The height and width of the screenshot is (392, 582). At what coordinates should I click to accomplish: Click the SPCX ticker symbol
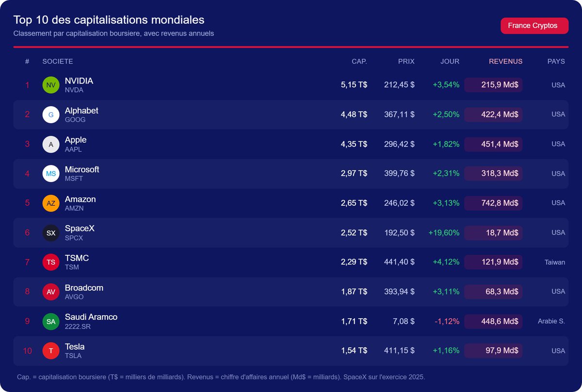[x=74, y=238]
